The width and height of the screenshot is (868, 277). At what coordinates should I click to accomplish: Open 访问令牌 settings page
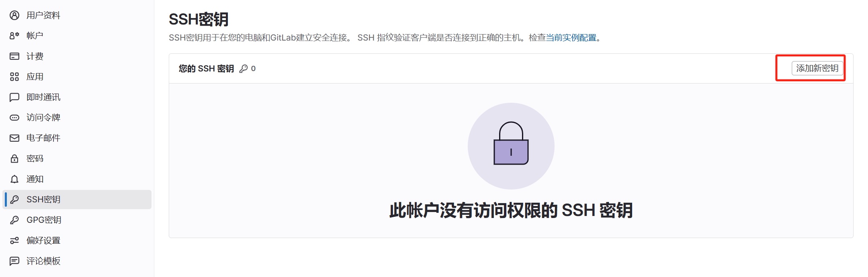coord(77,118)
